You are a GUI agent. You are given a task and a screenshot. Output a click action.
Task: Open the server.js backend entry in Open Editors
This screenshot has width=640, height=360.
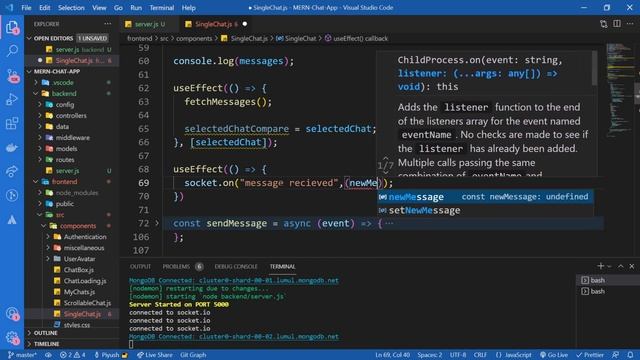pyautogui.click(x=78, y=49)
